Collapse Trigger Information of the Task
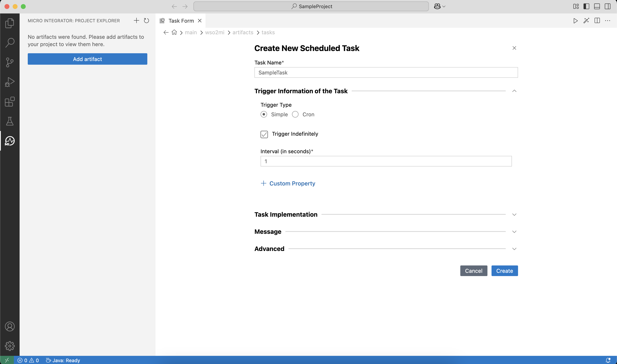 514,91
